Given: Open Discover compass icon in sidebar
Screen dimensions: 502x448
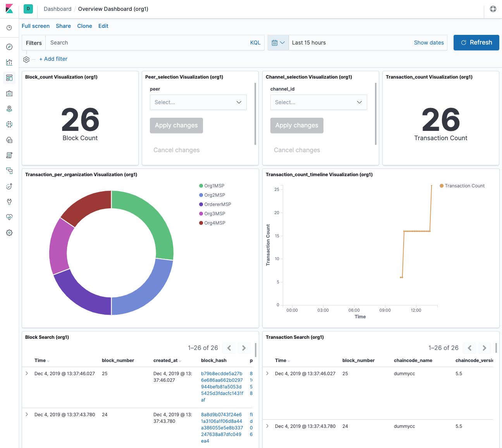Looking at the screenshot, I should tap(9, 47).
